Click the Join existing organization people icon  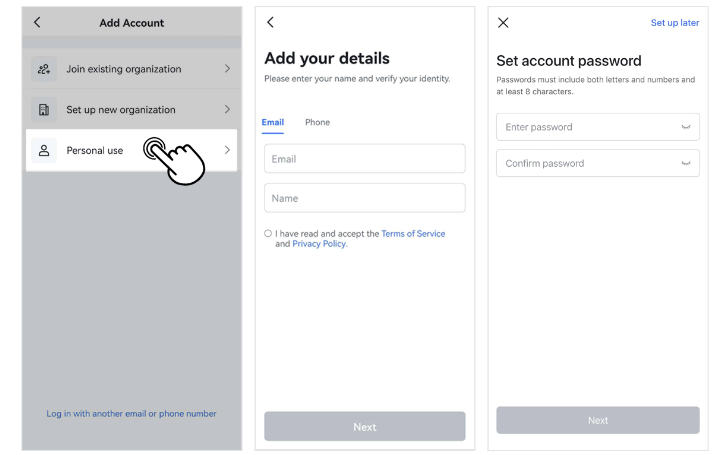tap(43, 69)
